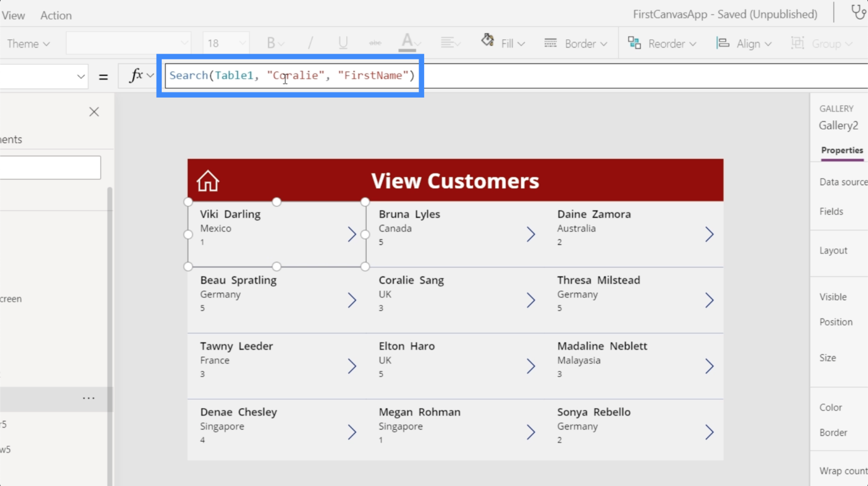Open the Theme dropdown

click(x=28, y=43)
